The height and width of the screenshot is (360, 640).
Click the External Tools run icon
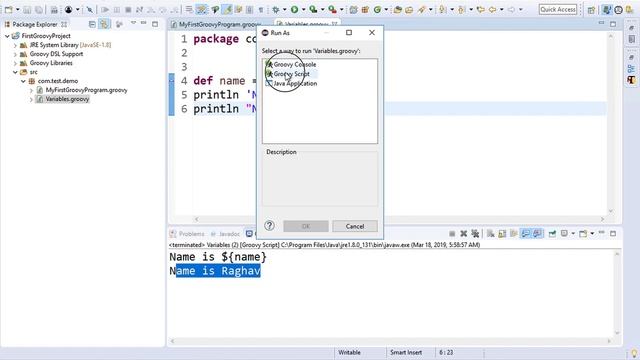tap(333, 9)
